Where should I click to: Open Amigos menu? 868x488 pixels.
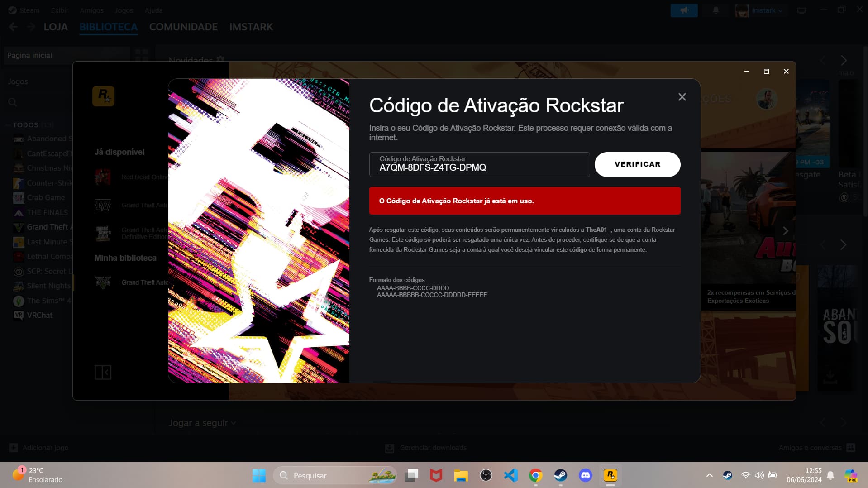(x=91, y=10)
